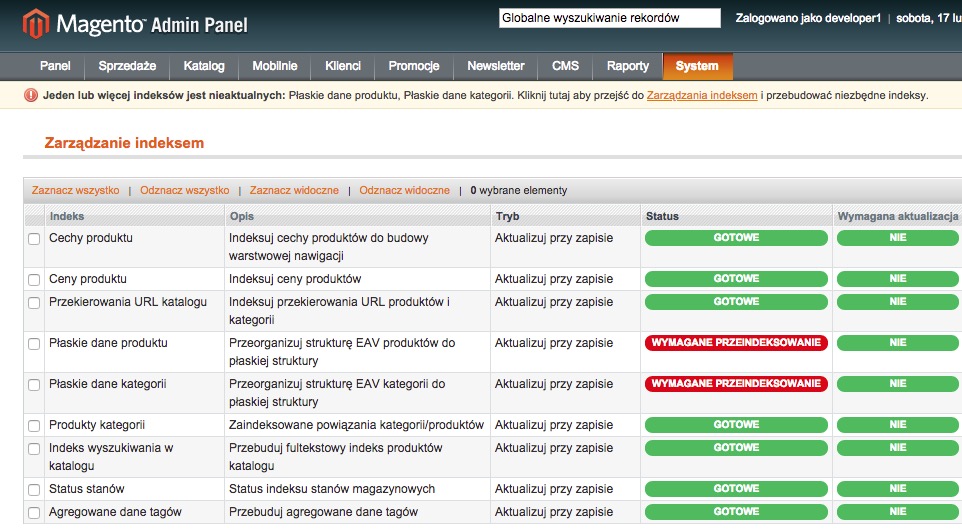The height and width of the screenshot is (532, 962).
Task: Click the Wymagana aktualizacja column header
Action: (897, 216)
